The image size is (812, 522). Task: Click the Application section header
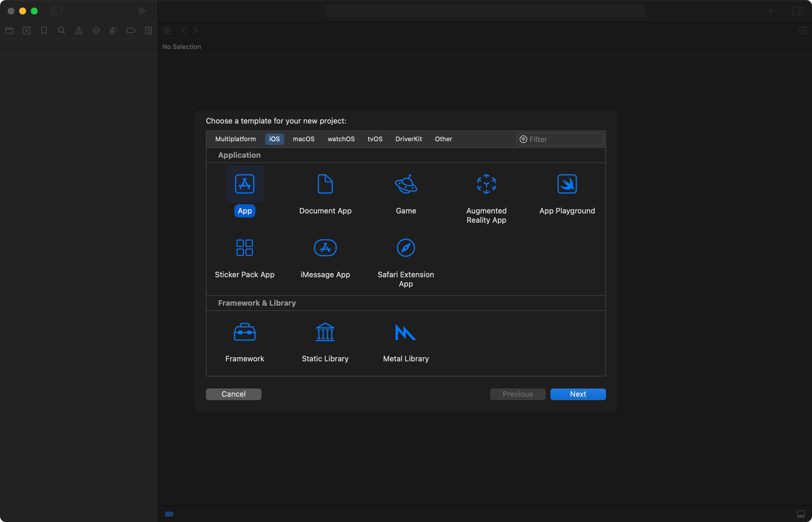[239, 155]
